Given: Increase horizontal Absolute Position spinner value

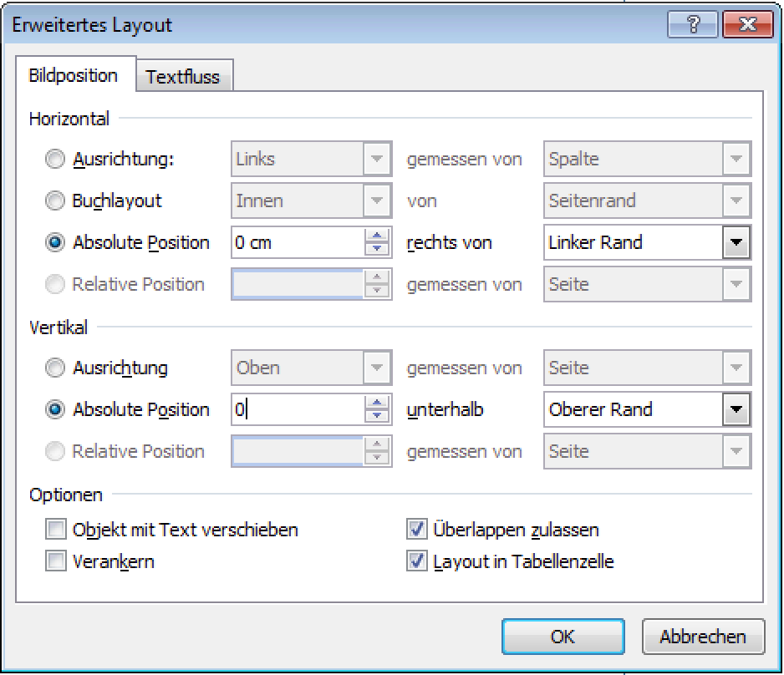Looking at the screenshot, I should pos(378,236).
